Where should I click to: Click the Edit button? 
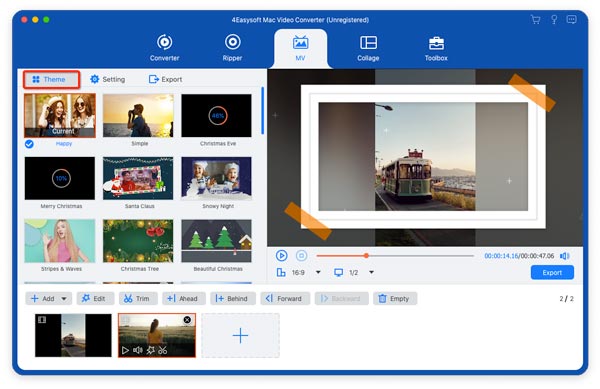95,298
